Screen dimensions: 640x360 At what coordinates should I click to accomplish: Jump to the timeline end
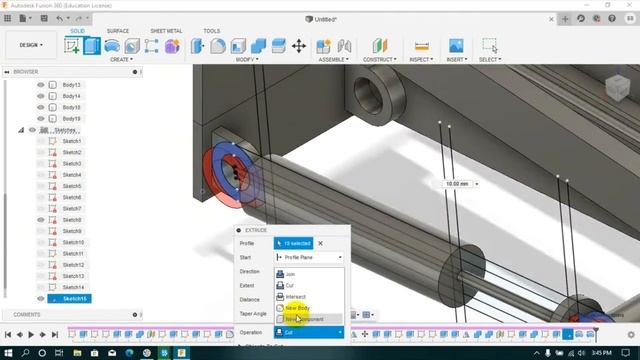[54, 335]
